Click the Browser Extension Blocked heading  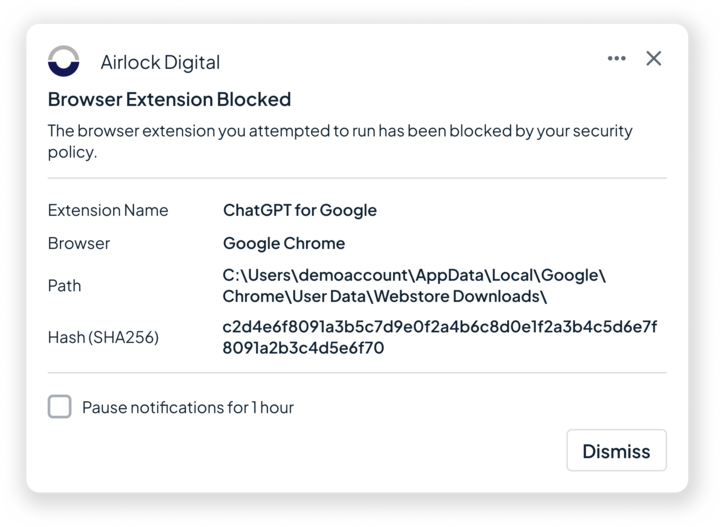(x=170, y=99)
